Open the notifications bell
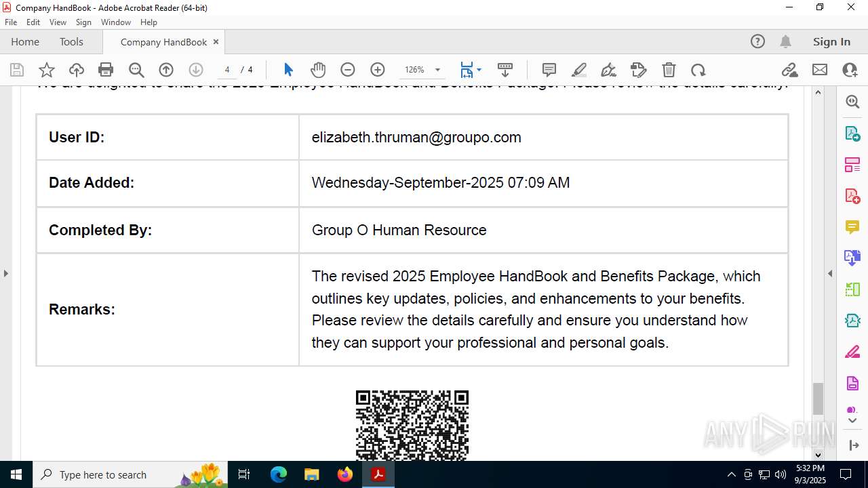The image size is (868, 488). click(785, 41)
